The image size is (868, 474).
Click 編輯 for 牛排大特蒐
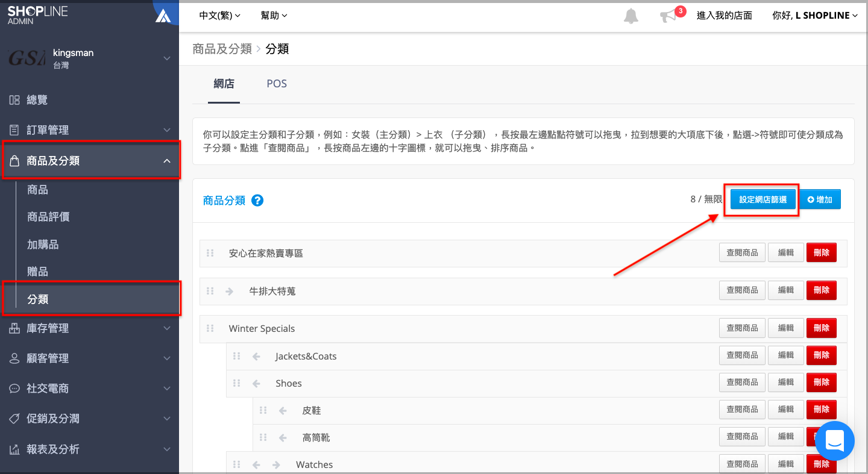(785, 291)
